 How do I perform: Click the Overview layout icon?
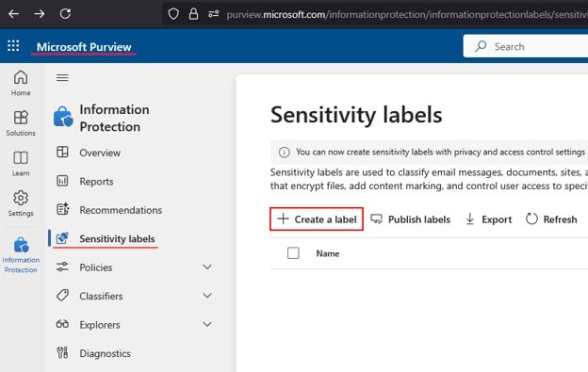click(x=62, y=153)
